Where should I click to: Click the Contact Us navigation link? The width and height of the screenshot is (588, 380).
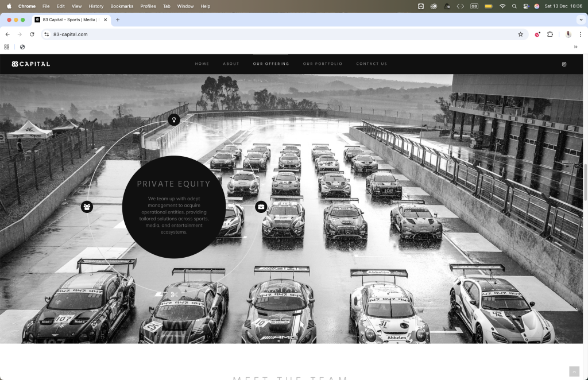pos(372,64)
